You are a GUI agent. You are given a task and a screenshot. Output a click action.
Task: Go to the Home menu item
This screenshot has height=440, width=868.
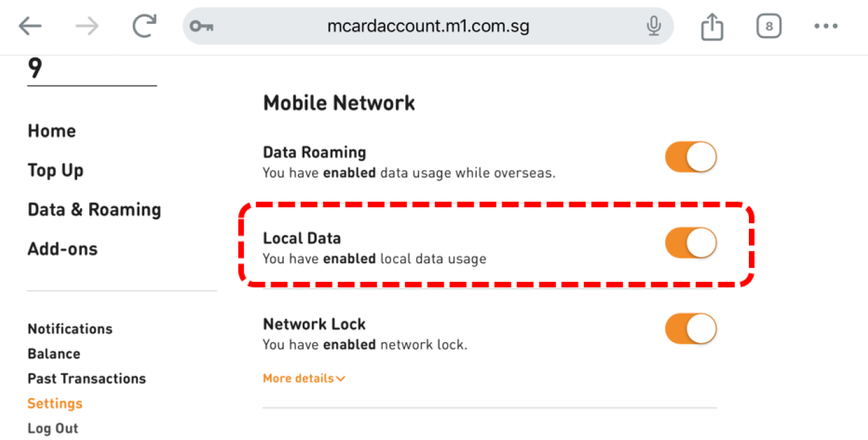point(52,131)
